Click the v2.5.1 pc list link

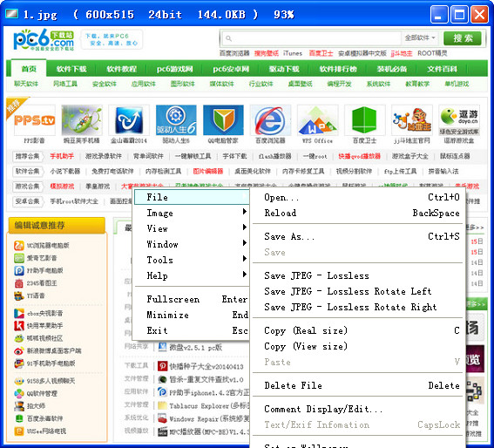coord(196,348)
